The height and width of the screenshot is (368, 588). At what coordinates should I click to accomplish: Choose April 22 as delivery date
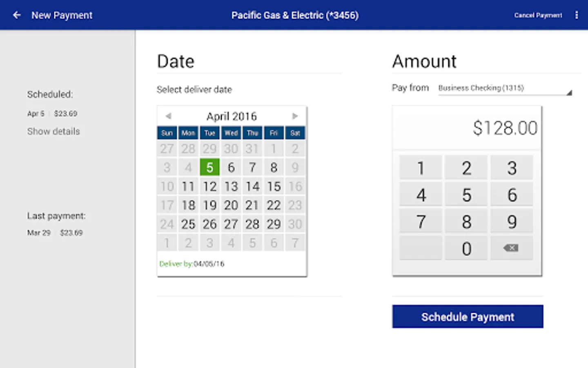pyautogui.click(x=274, y=205)
